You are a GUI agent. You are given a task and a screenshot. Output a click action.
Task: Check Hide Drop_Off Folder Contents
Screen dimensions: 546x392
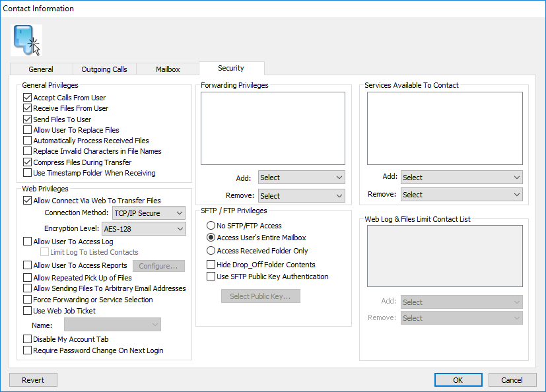coord(211,265)
